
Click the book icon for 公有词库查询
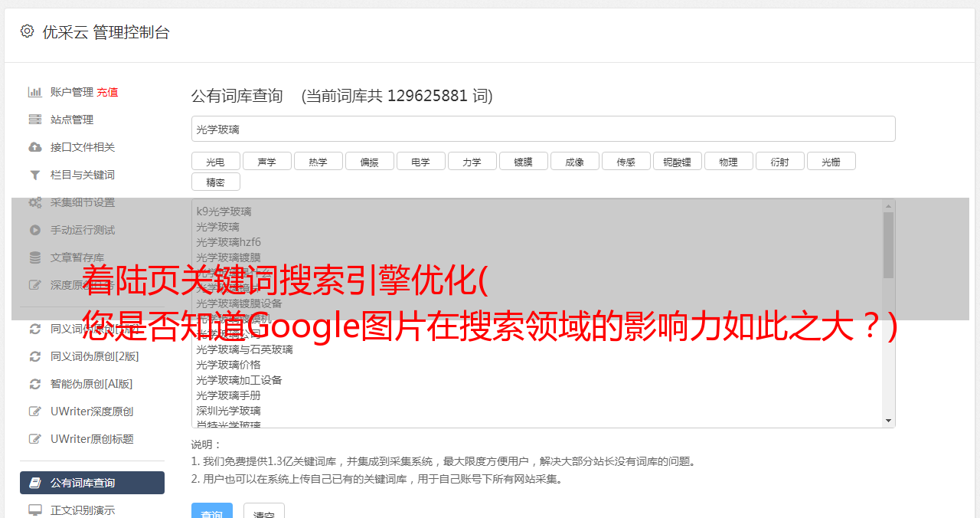(x=34, y=483)
